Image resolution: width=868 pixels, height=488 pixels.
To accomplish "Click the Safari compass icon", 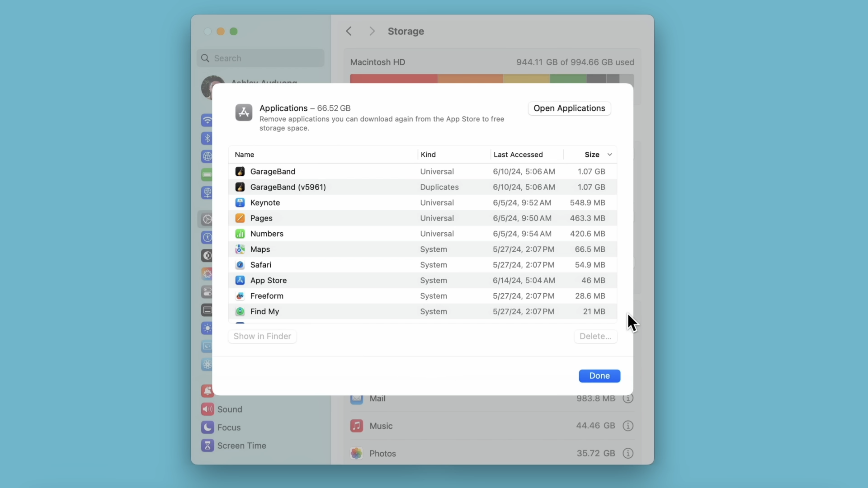I will [x=240, y=265].
